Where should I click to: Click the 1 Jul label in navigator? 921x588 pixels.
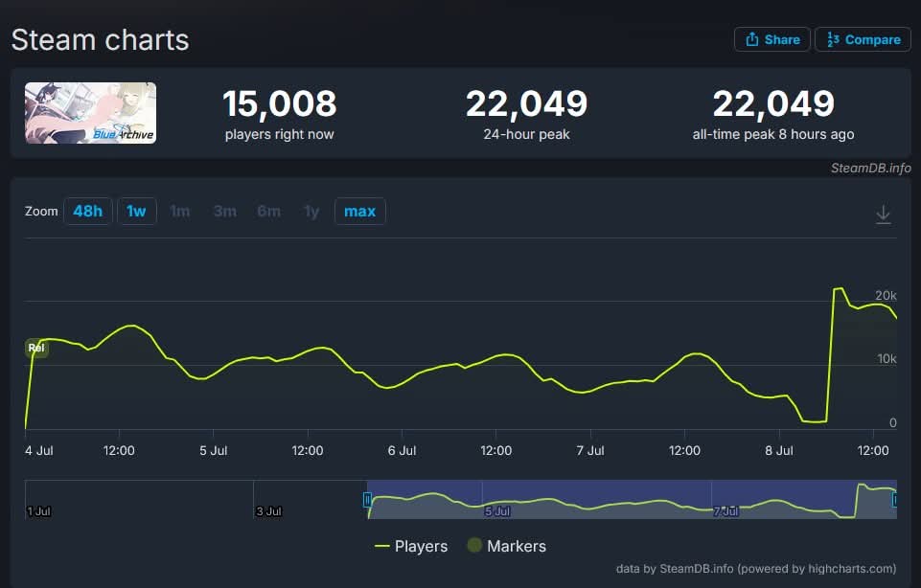pos(38,511)
